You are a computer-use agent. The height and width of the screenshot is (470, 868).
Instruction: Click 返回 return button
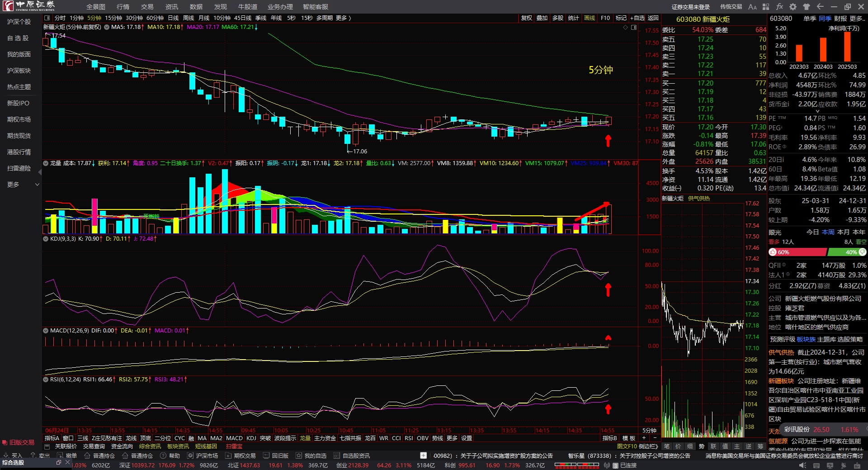click(653, 18)
